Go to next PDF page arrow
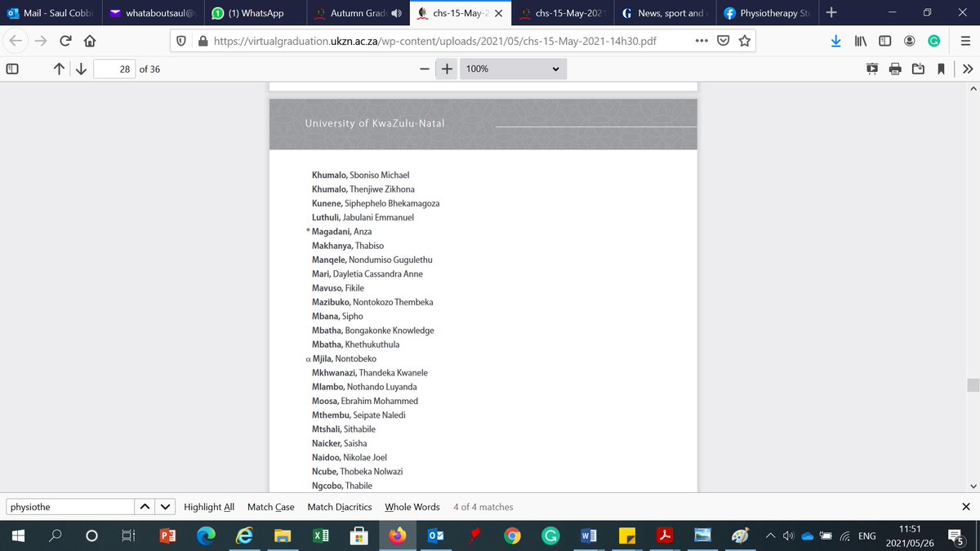The height and width of the screenshot is (551, 980). (x=81, y=69)
